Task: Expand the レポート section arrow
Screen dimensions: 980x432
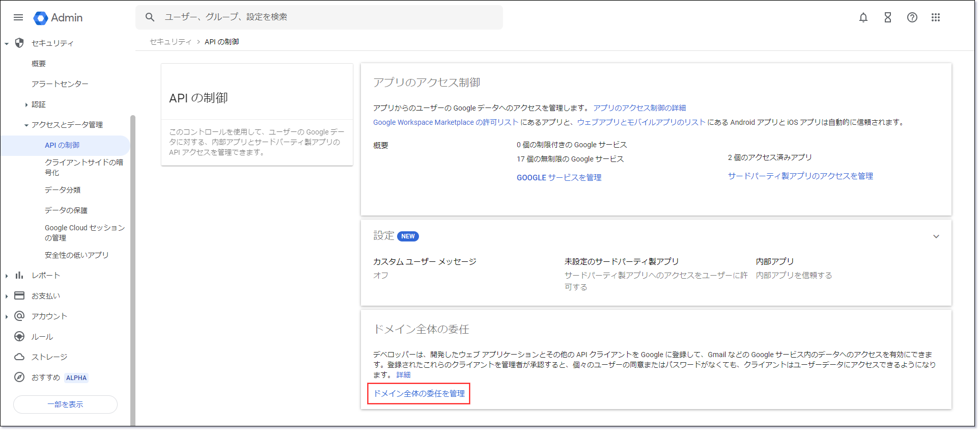Action: pyautogui.click(x=7, y=276)
